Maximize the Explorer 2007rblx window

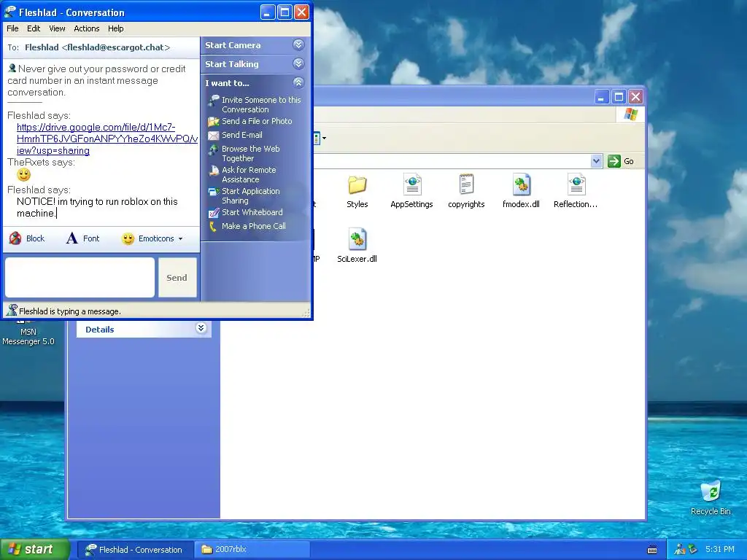pyautogui.click(x=619, y=97)
